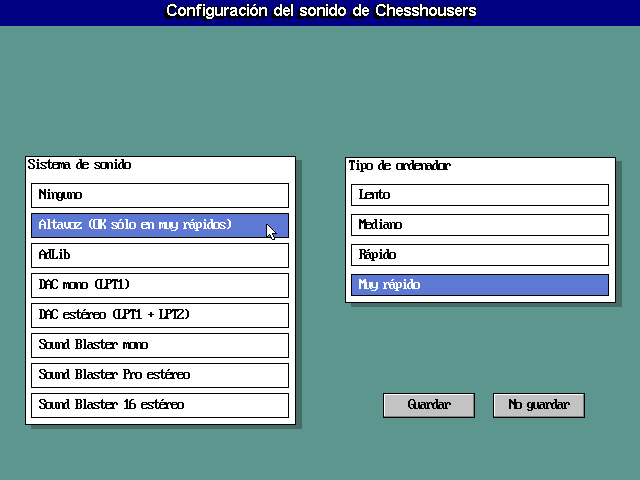Viewport: 640px width, 480px height.
Task: Pick Sound Blaster 16 estéreo
Action: (160, 405)
